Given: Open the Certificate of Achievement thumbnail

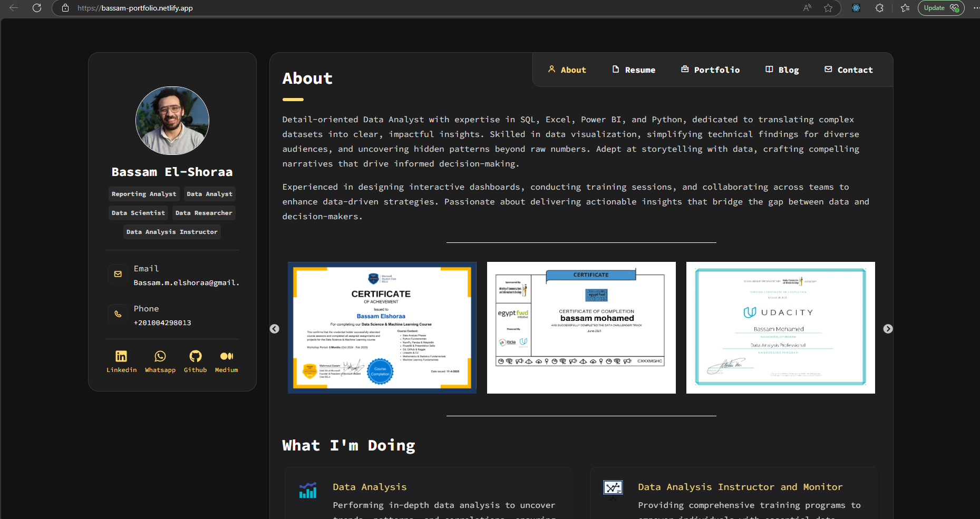Looking at the screenshot, I should coord(382,328).
